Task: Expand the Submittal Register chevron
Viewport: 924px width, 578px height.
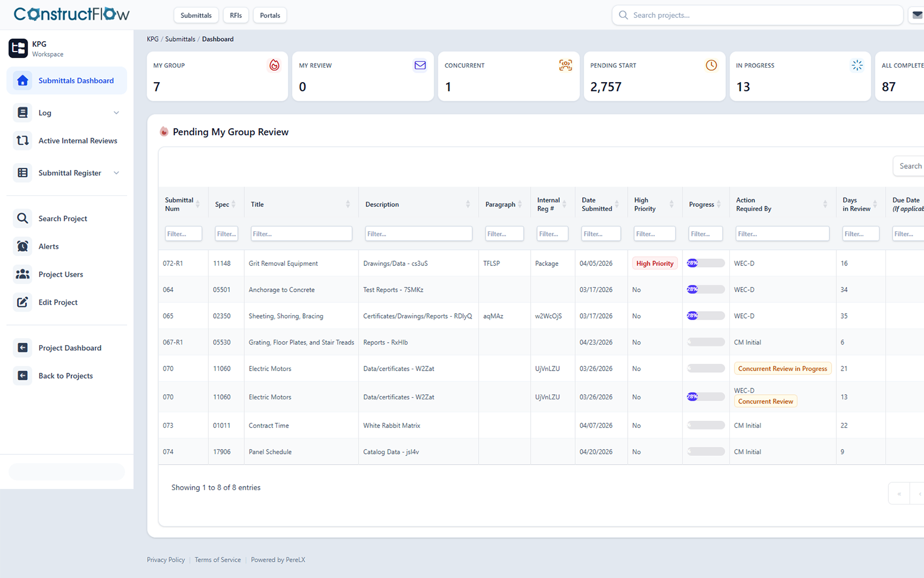Action: point(116,173)
